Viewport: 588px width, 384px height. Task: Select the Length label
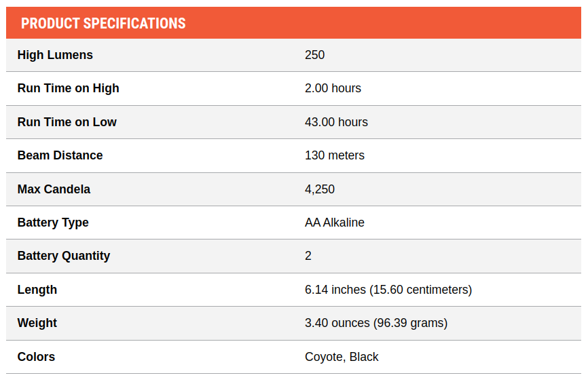pos(37,290)
